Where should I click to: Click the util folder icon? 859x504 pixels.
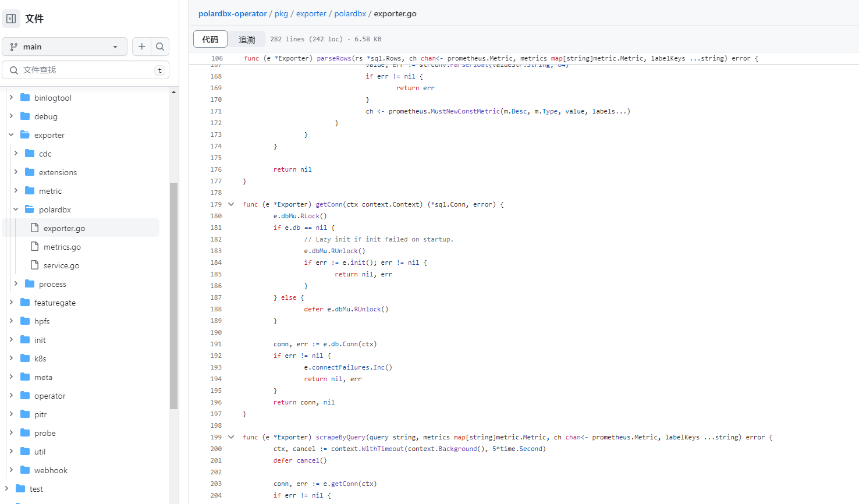click(25, 452)
